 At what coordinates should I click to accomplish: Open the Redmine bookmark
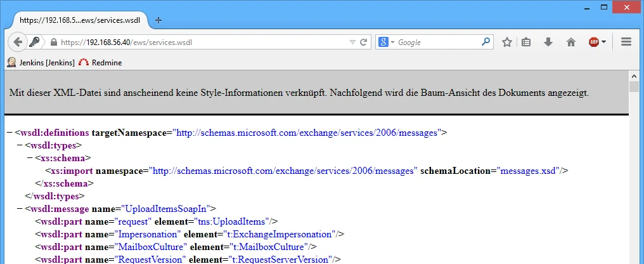[x=100, y=62]
